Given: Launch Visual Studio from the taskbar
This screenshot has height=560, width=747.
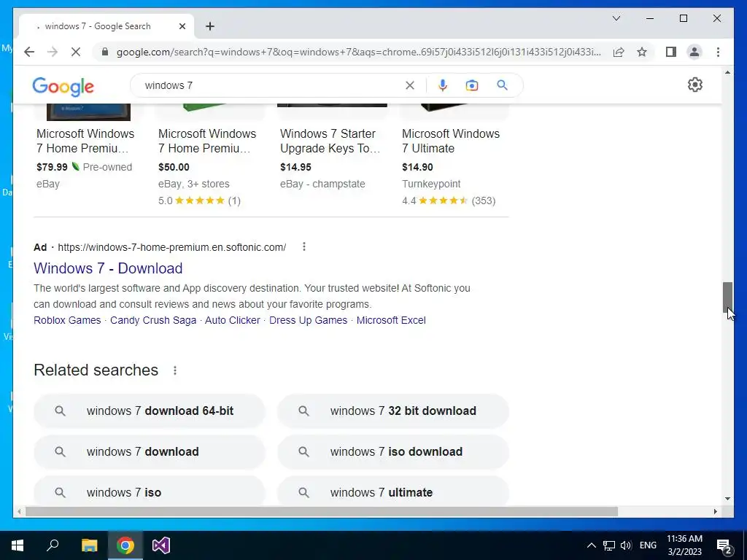Looking at the screenshot, I should pyautogui.click(x=161, y=545).
